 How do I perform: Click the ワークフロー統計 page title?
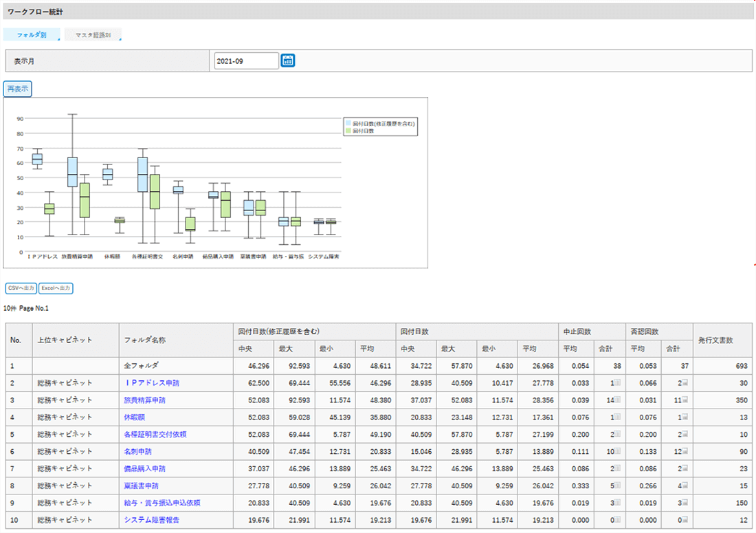(35, 12)
